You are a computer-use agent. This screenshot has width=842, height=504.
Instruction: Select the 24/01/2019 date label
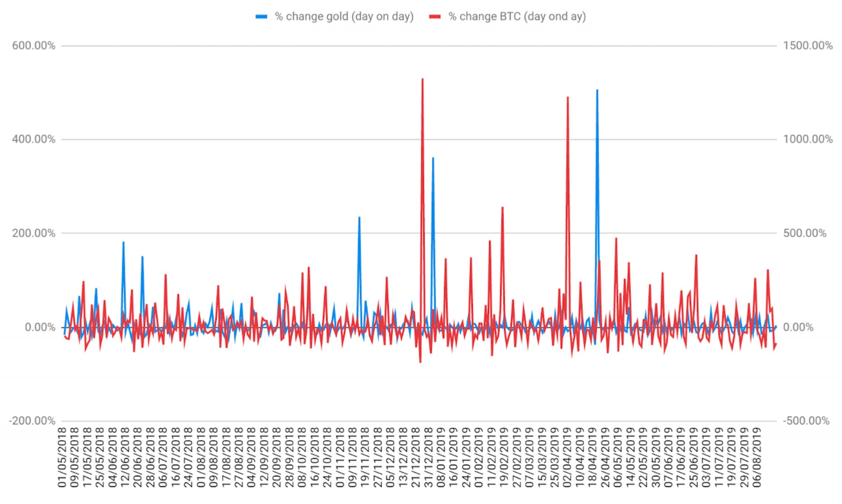tap(466, 457)
